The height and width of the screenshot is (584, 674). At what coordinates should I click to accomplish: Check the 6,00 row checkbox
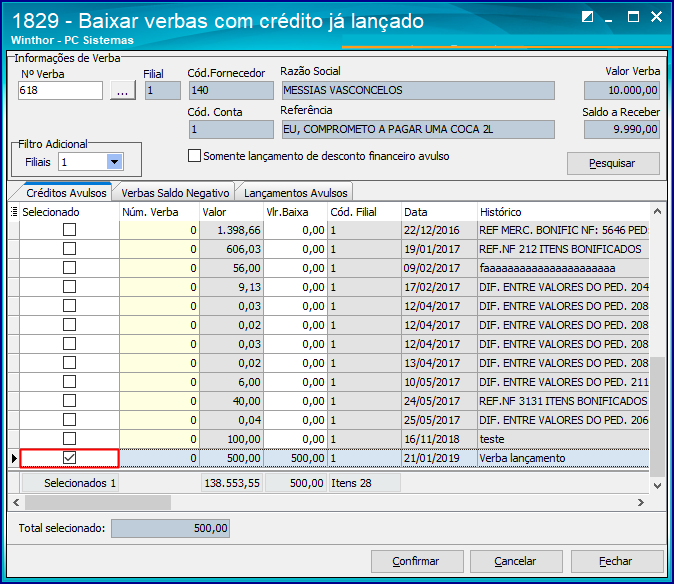(69, 382)
